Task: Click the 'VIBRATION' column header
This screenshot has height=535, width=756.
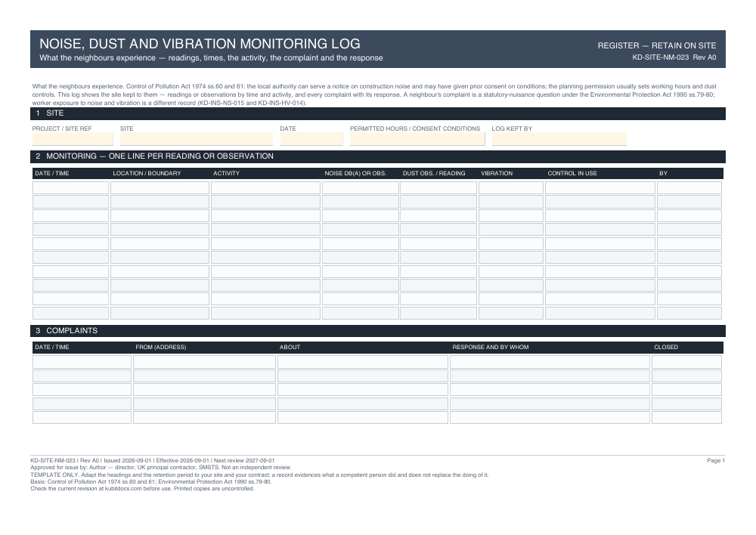Action: click(x=497, y=174)
